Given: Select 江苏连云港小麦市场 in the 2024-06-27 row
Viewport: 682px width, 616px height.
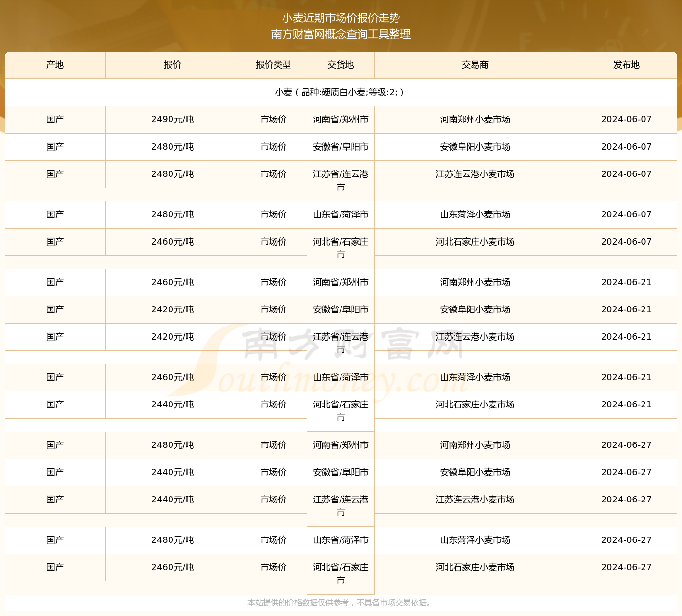Looking at the screenshot, I should [x=475, y=500].
